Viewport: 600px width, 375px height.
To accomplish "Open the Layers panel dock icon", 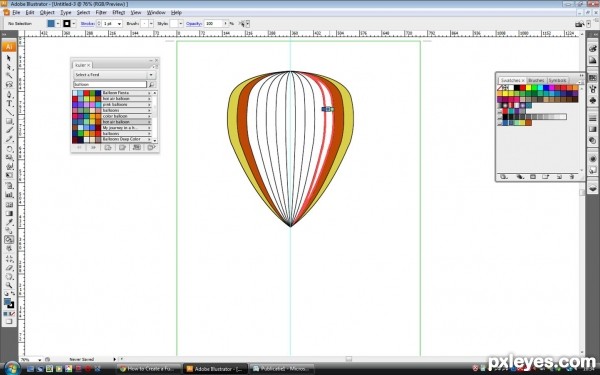I will coord(592,188).
